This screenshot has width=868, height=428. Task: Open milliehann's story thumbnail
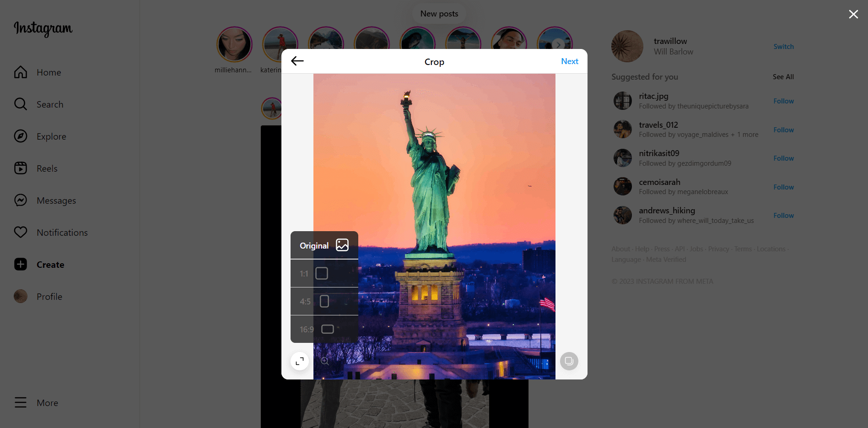tap(234, 44)
